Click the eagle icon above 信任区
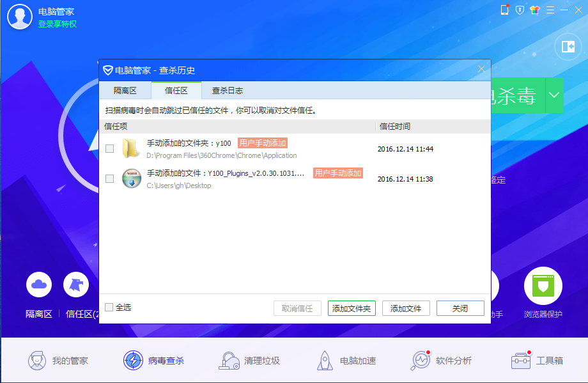Screen dimensions: 588x383 pyautogui.click(x=76, y=285)
